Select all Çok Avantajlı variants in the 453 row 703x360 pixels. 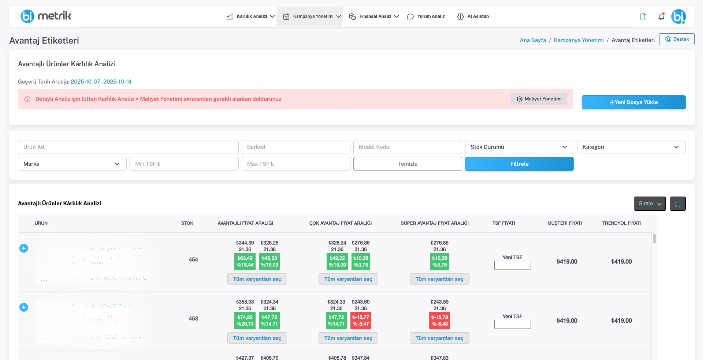coord(348,338)
